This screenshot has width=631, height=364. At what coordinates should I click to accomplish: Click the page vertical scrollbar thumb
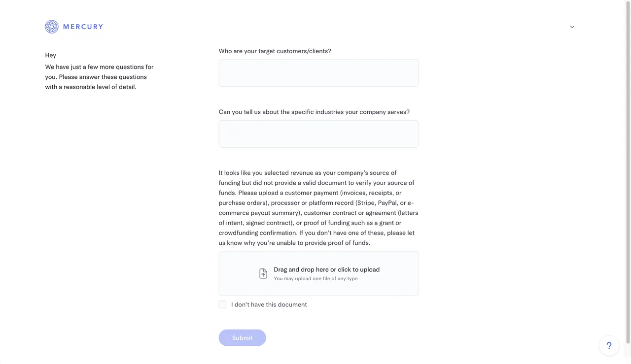click(628, 172)
